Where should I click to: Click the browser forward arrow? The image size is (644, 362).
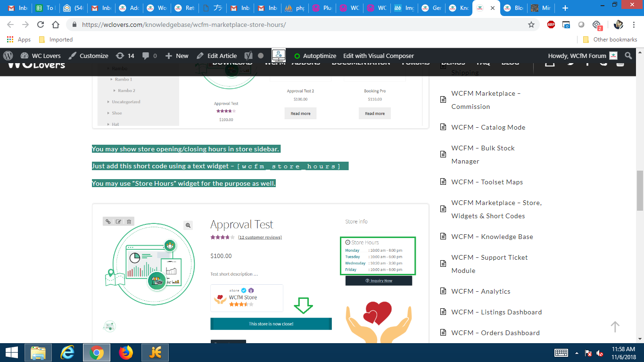(25, 25)
